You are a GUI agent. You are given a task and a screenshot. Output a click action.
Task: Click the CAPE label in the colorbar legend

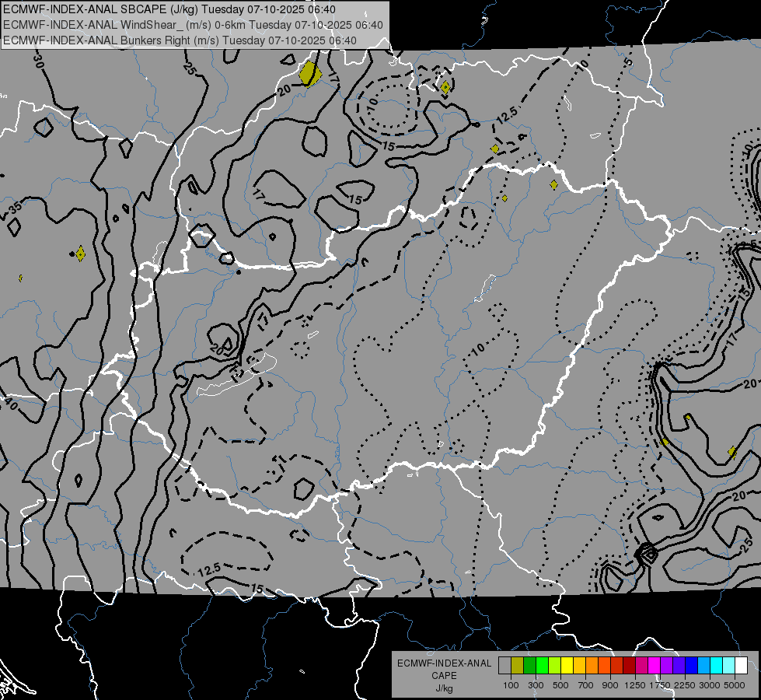coord(444,676)
